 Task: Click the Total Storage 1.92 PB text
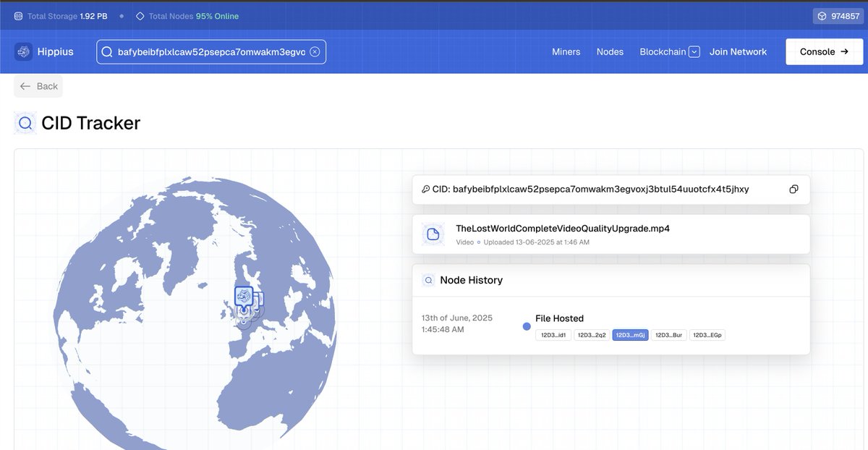click(x=67, y=16)
